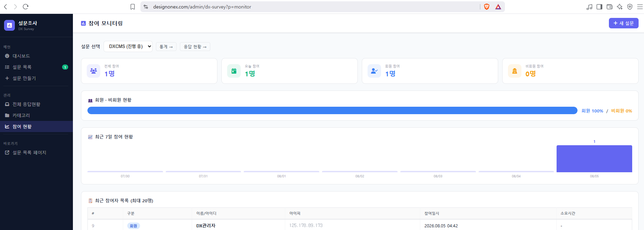Image resolution: width=644 pixels, height=230 pixels.
Task: Open the VPN shield icon in toolbar
Action: point(630,7)
